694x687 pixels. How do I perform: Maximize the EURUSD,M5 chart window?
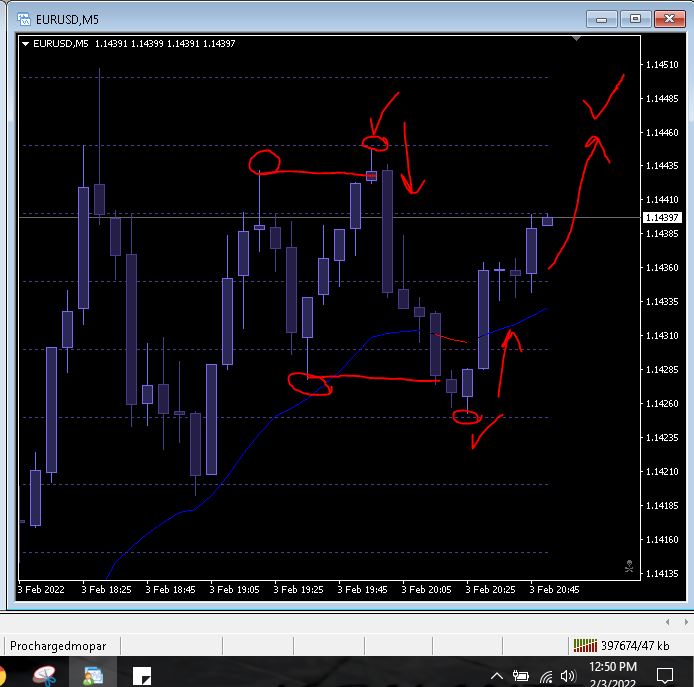pyautogui.click(x=636, y=19)
